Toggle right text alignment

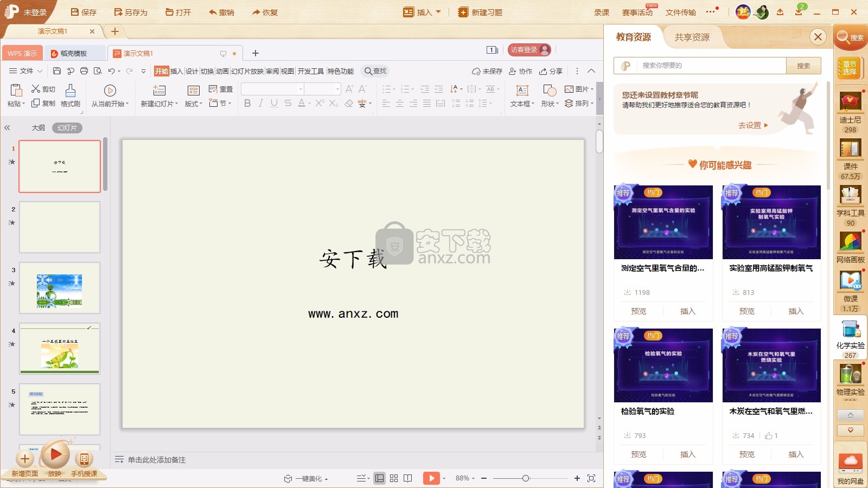point(413,103)
